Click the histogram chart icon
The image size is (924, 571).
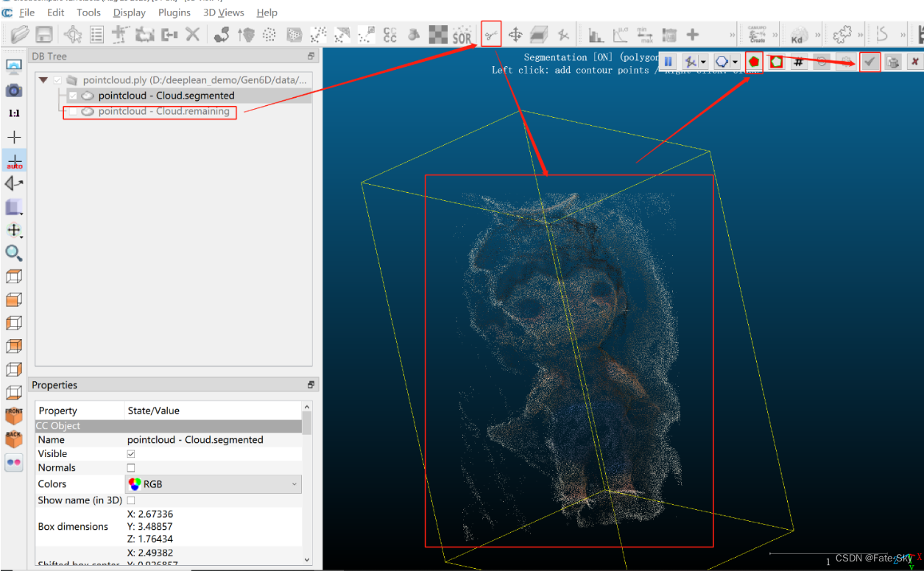click(596, 34)
